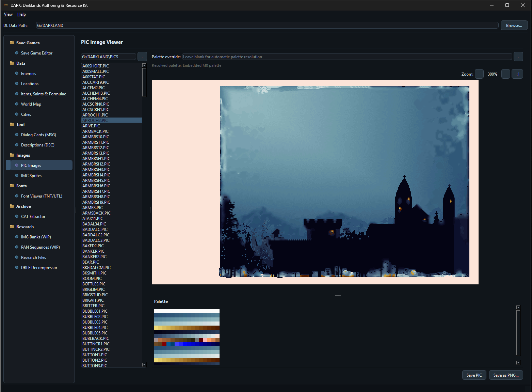Click the Fonts folder icon in sidebar
The width and height of the screenshot is (532, 392).
pos(12,186)
